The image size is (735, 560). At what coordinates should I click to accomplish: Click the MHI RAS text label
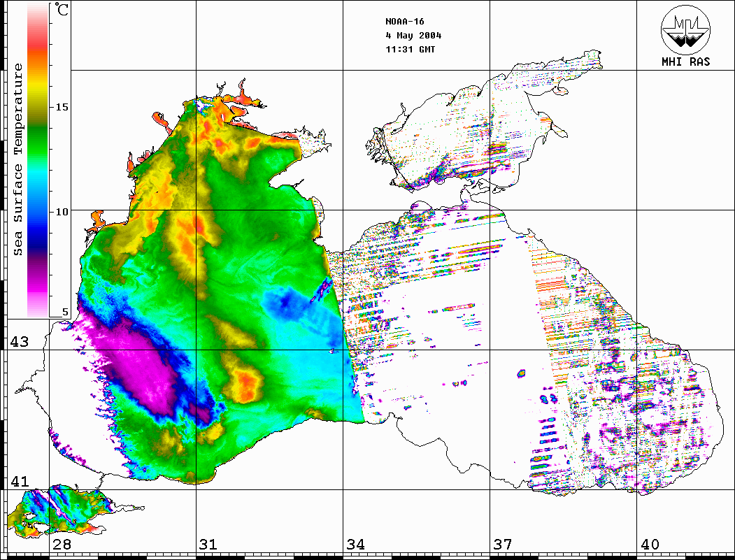685,62
